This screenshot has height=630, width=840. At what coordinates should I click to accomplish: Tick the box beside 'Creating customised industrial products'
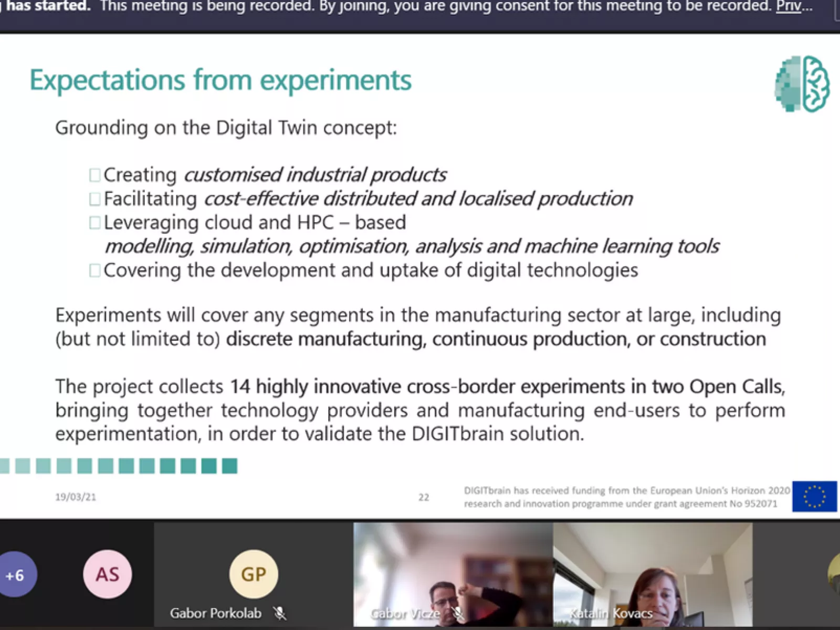(94, 175)
